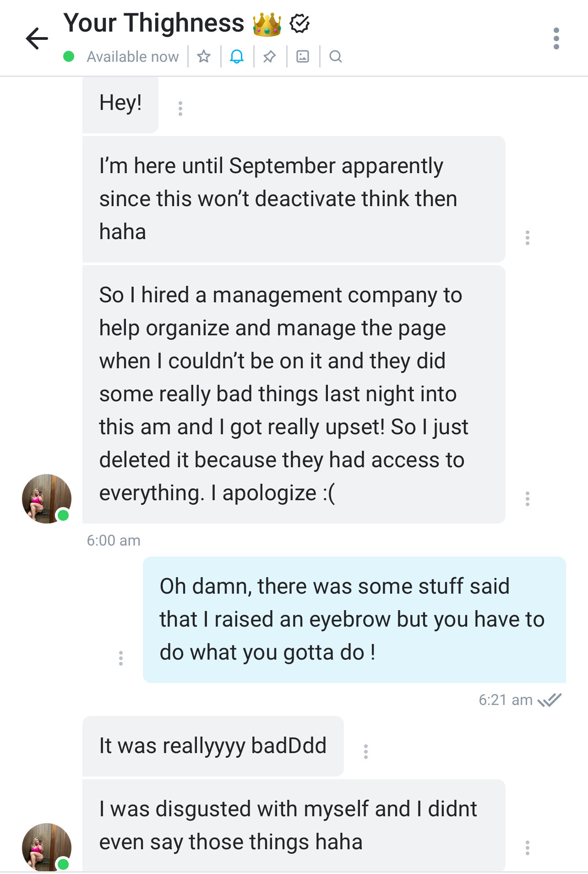
Task: Open the chat media gallery icon
Action: [x=303, y=56]
